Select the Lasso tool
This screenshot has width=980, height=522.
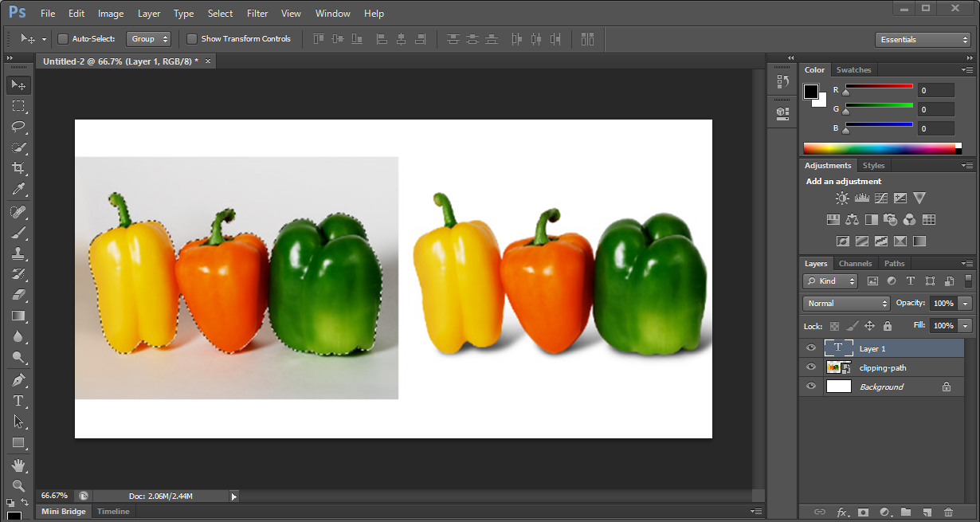pos(19,127)
